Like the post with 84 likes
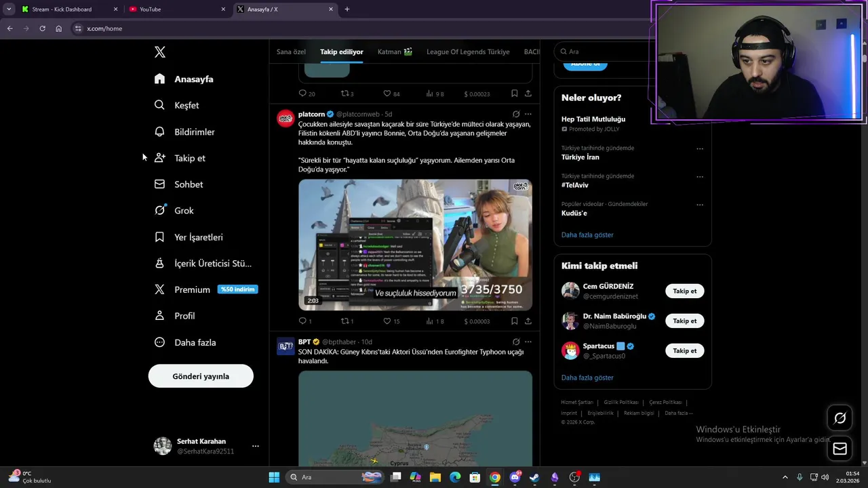 coord(387,94)
